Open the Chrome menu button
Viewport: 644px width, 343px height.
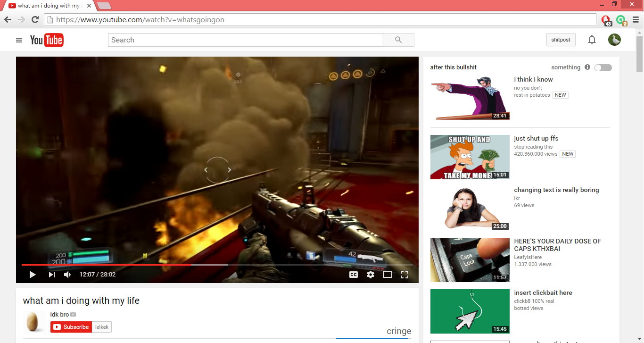636,20
